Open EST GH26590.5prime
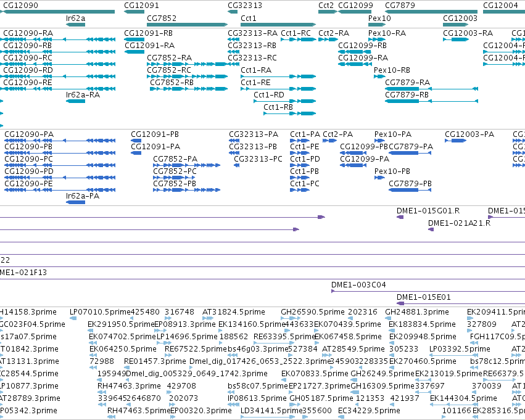The height and width of the screenshot is (420, 525). pos(313,312)
